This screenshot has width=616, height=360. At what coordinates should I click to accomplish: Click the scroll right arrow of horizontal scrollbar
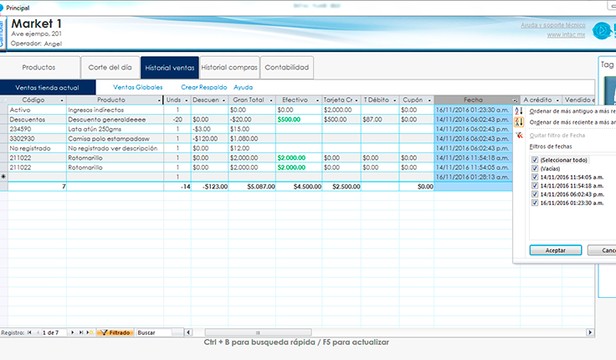coord(590,332)
